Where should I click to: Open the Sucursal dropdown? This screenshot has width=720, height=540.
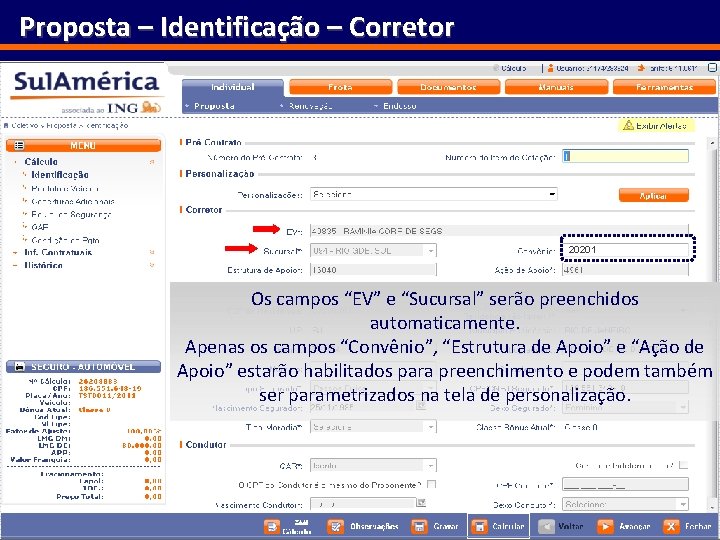pyautogui.click(x=373, y=251)
